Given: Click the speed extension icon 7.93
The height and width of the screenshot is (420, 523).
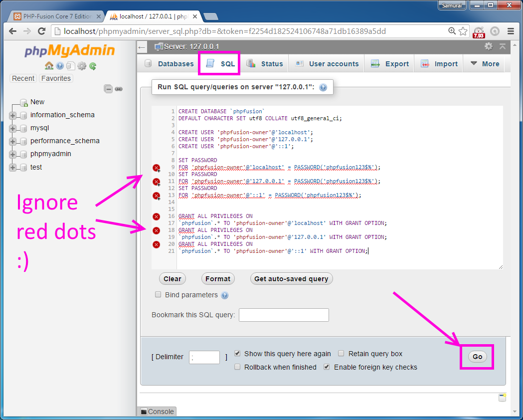Looking at the screenshot, I should 479,32.
